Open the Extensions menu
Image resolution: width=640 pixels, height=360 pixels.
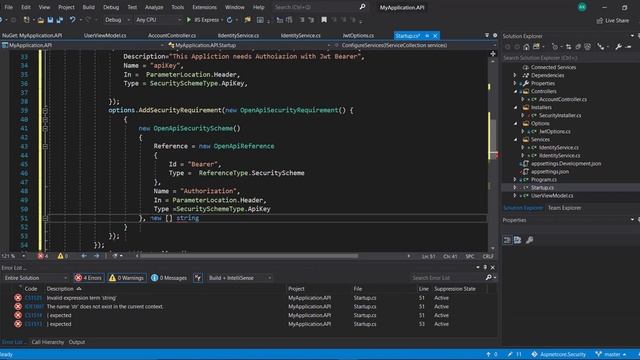204,7
